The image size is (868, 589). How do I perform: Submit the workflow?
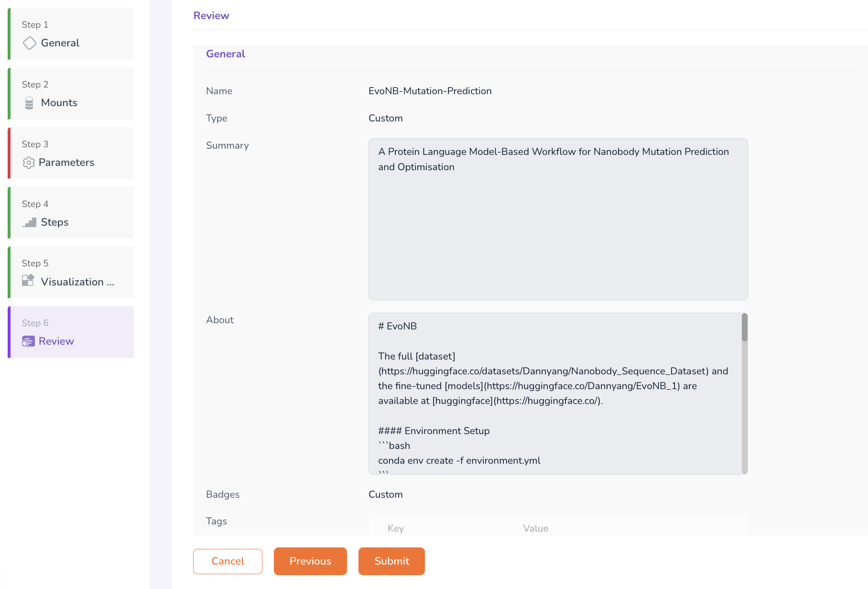pyautogui.click(x=391, y=561)
